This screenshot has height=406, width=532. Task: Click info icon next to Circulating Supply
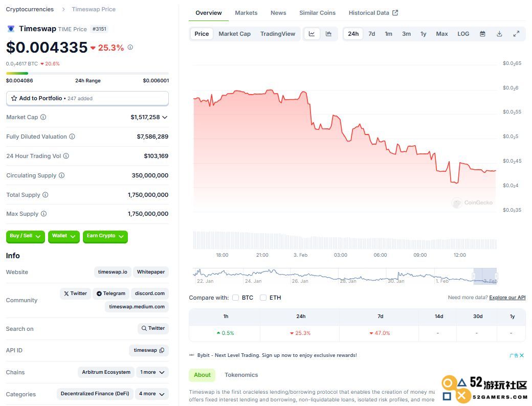[61, 175]
